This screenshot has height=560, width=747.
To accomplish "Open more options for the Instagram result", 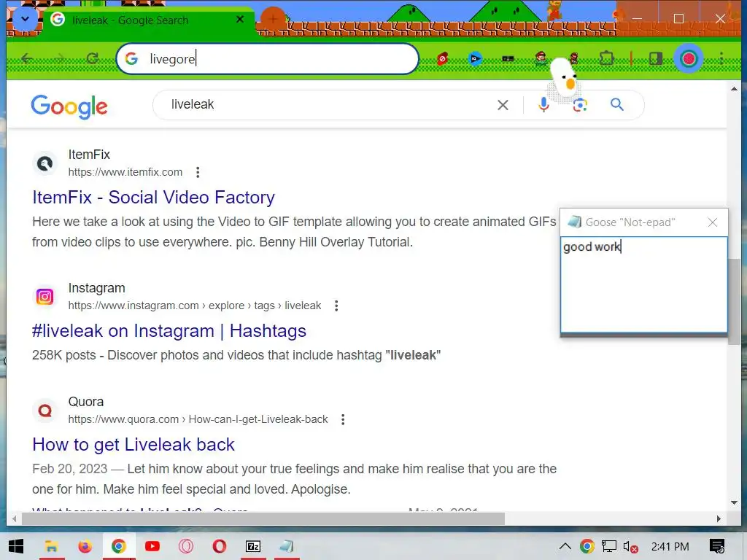I will [336, 306].
